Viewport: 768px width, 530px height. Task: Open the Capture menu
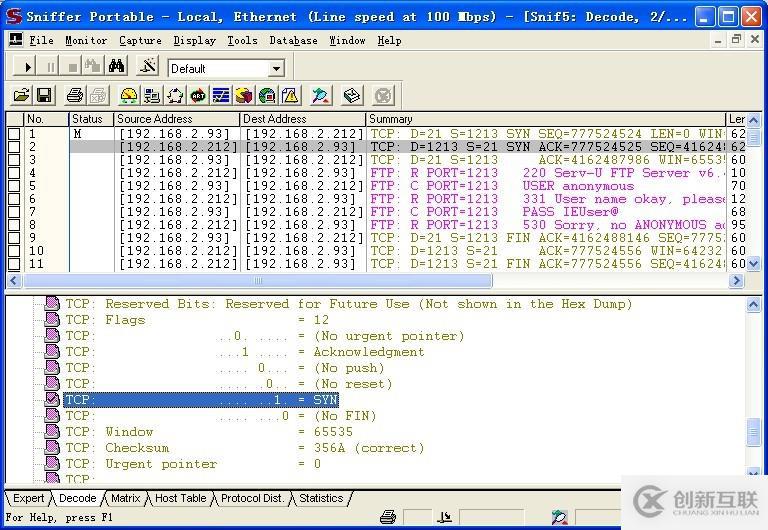[x=140, y=40]
